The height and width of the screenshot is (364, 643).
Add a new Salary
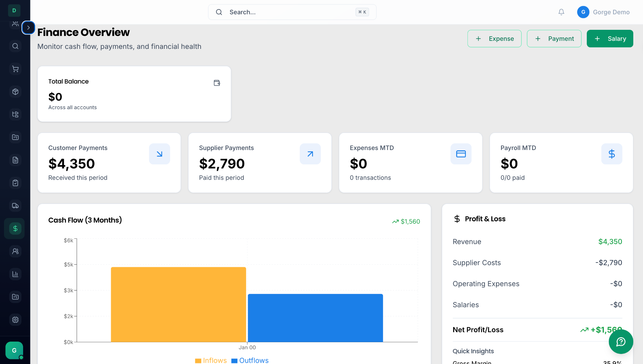[610, 39]
